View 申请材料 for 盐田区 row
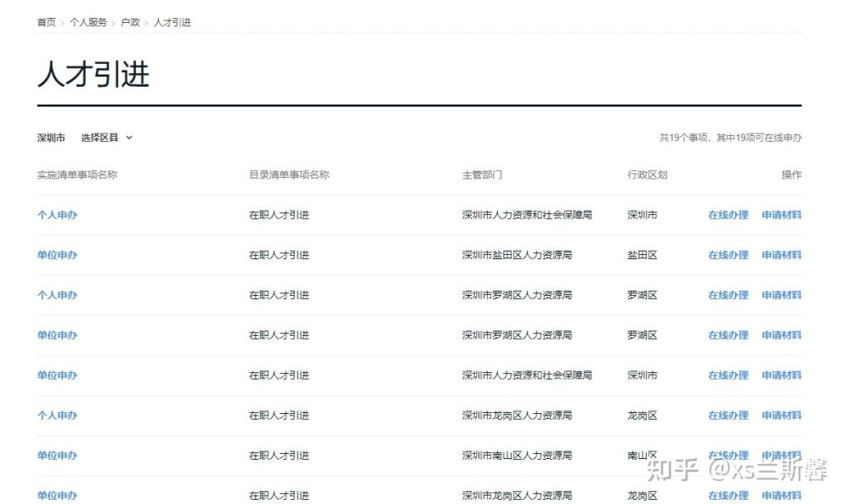Screen dimensions: 849x504 [781, 255]
